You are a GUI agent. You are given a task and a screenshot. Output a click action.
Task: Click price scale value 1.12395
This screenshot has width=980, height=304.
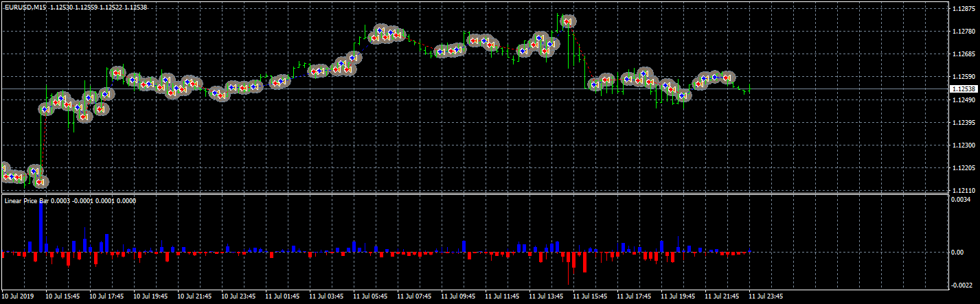pyautogui.click(x=963, y=123)
